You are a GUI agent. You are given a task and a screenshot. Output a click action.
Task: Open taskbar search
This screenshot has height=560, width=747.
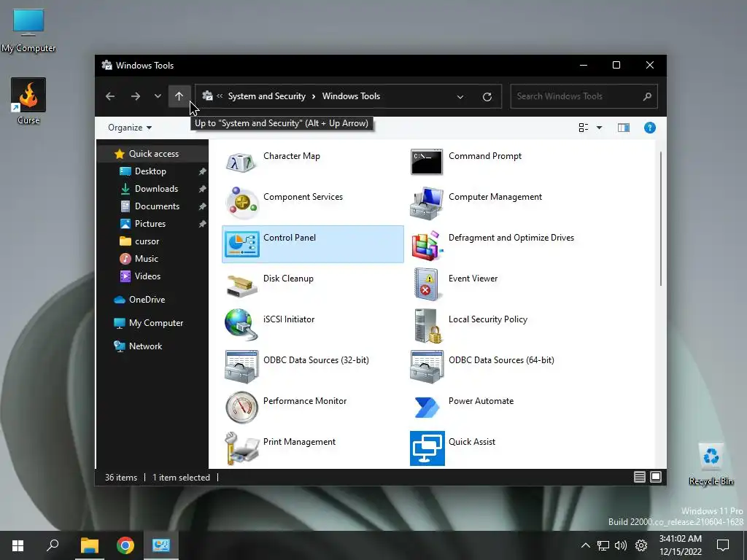pos(53,545)
